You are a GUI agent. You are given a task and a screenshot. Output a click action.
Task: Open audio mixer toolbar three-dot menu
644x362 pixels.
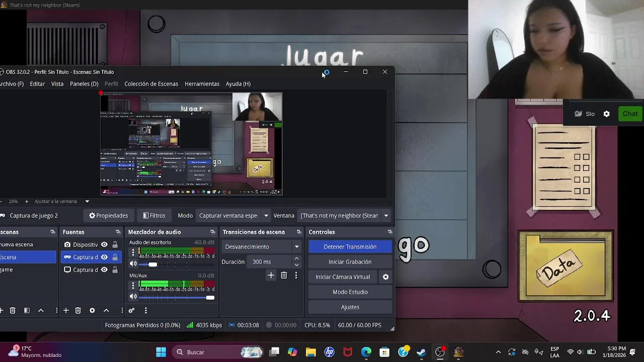pos(145,311)
